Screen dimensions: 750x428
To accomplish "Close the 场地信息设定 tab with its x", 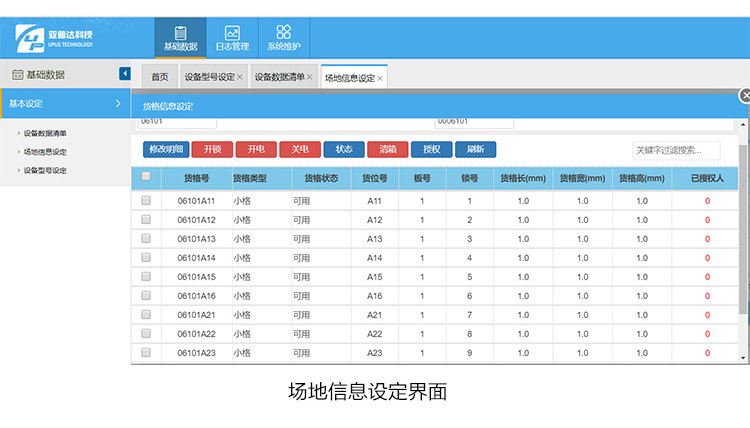I will click(380, 78).
